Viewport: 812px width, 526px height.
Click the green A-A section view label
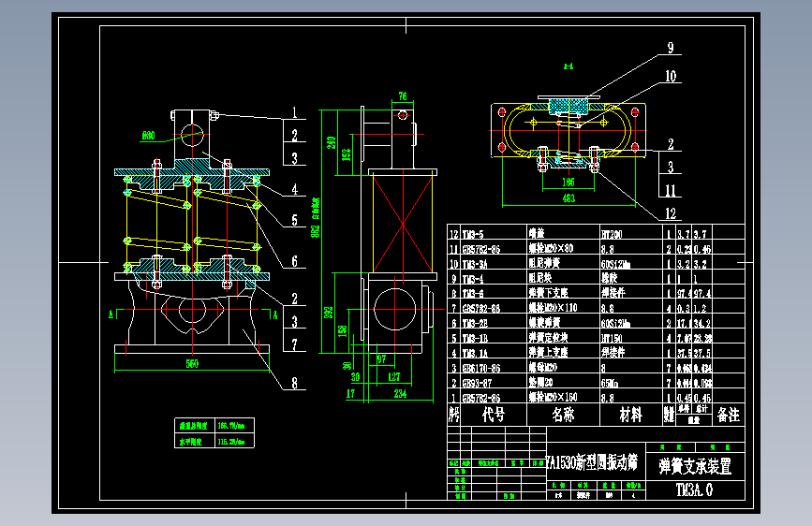pyautogui.click(x=568, y=66)
